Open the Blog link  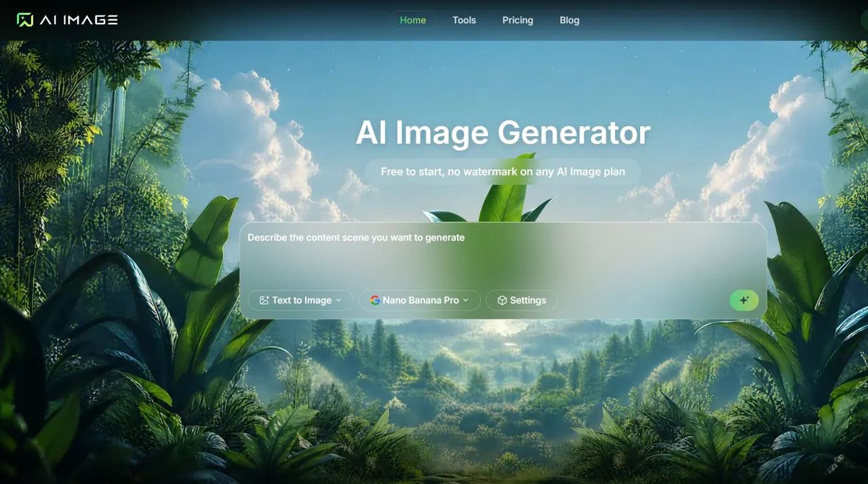click(x=570, y=20)
